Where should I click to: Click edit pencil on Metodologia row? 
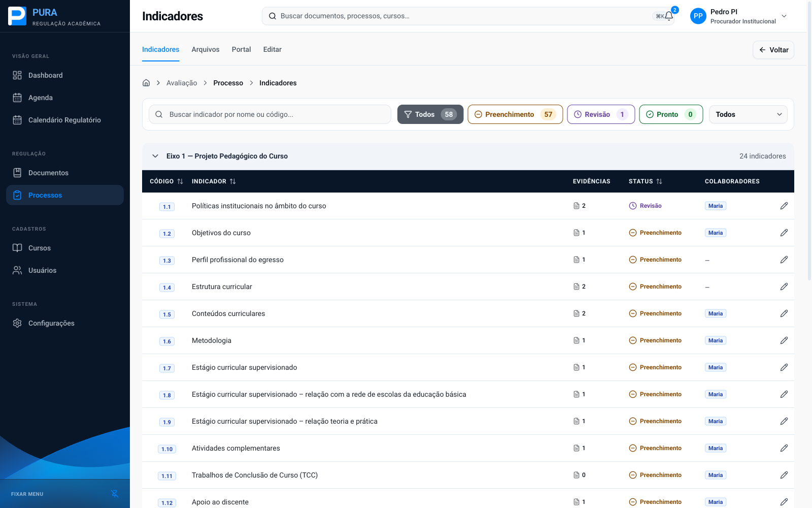[784, 340]
